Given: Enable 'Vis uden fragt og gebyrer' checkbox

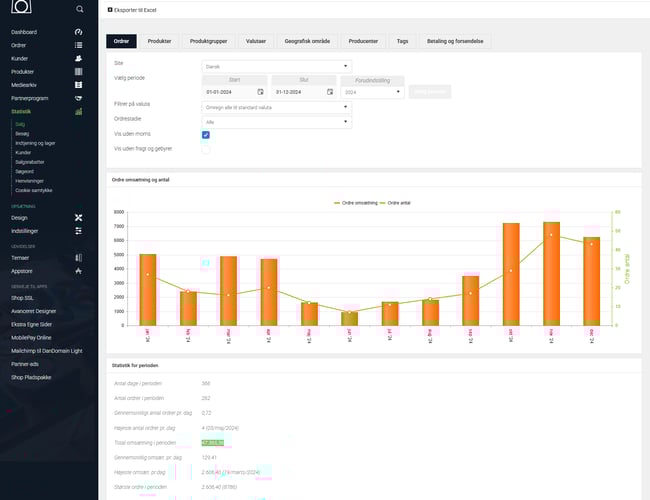Looking at the screenshot, I should coord(206,149).
